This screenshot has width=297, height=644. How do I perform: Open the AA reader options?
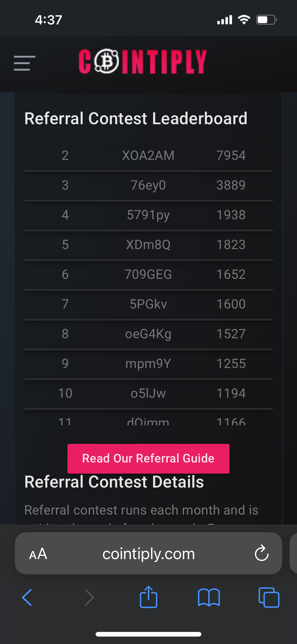[38, 554]
